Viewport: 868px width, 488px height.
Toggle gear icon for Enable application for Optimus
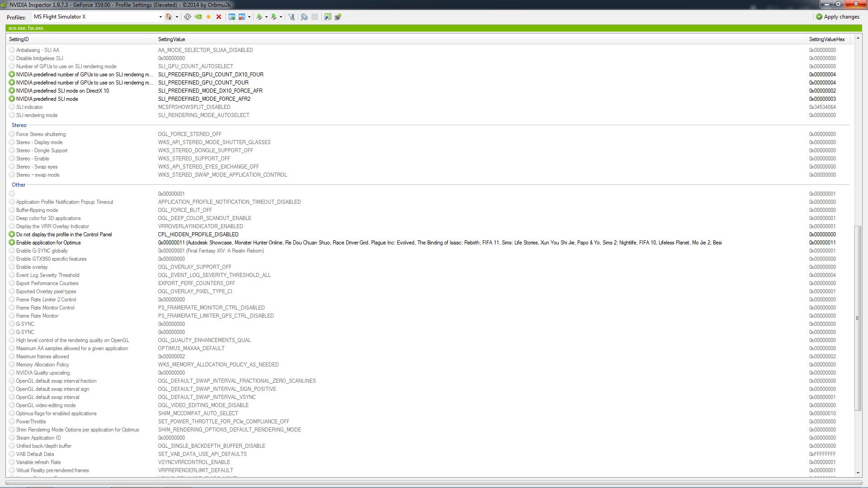[x=12, y=243]
